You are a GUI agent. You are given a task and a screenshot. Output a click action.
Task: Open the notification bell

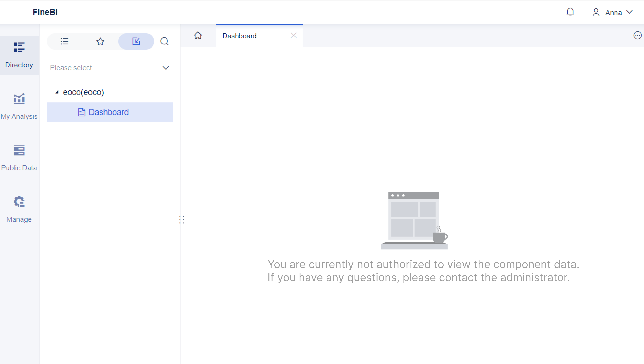[570, 12]
